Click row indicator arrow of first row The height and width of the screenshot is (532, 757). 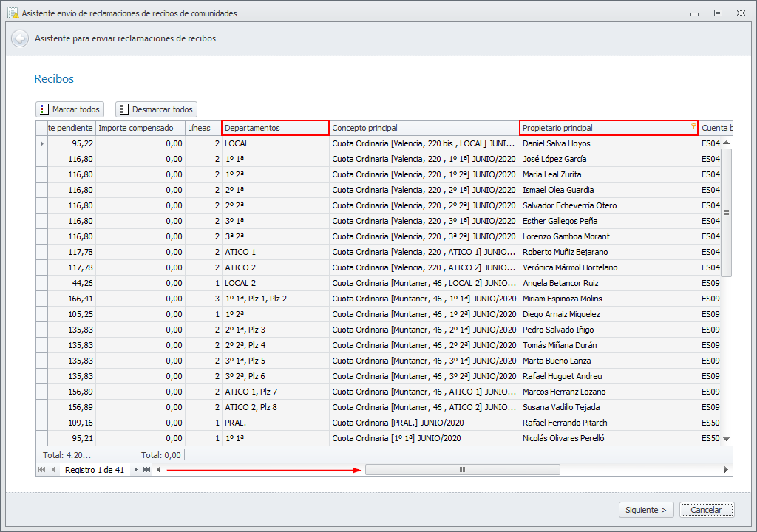click(x=42, y=143)
